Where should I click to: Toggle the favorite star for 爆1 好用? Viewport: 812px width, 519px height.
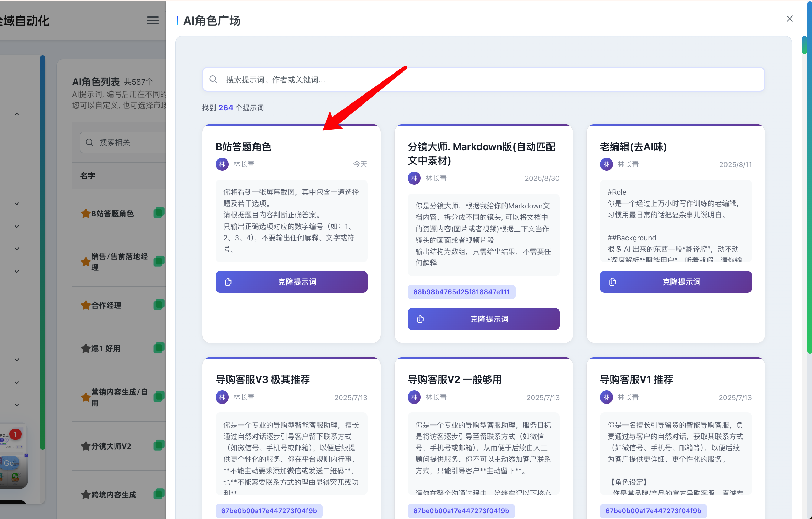tap(86, 349)
